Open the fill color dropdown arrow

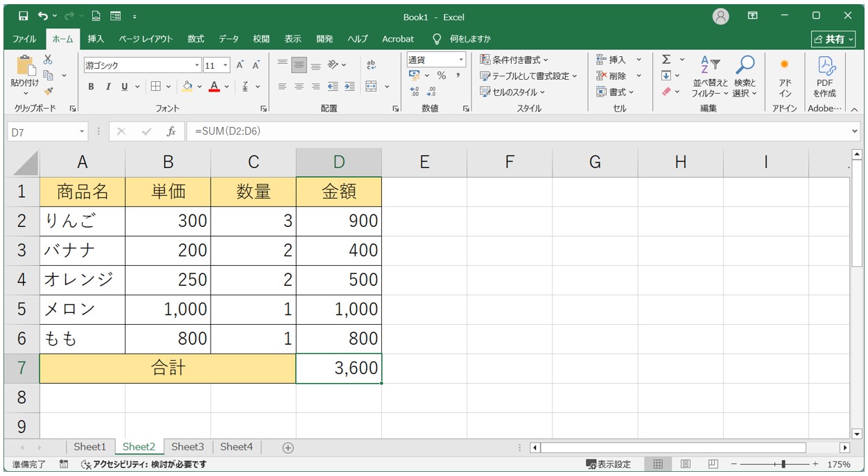click(199, 87)
